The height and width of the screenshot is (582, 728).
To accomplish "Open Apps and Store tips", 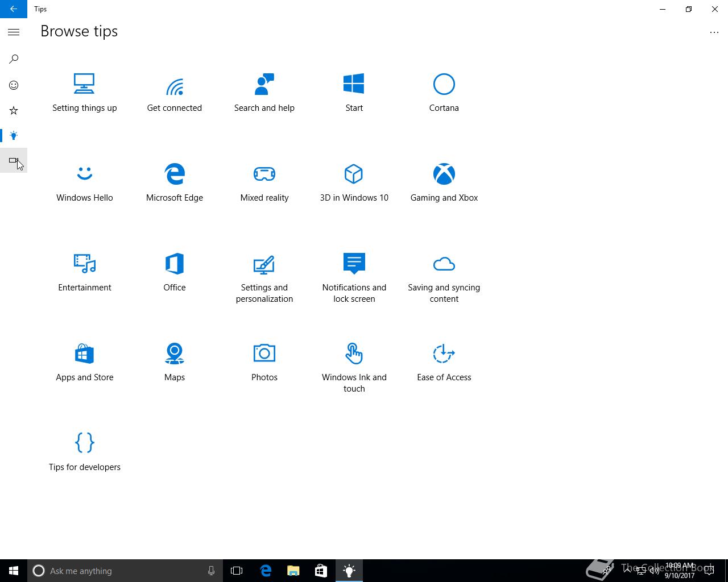I will (84, 362).
